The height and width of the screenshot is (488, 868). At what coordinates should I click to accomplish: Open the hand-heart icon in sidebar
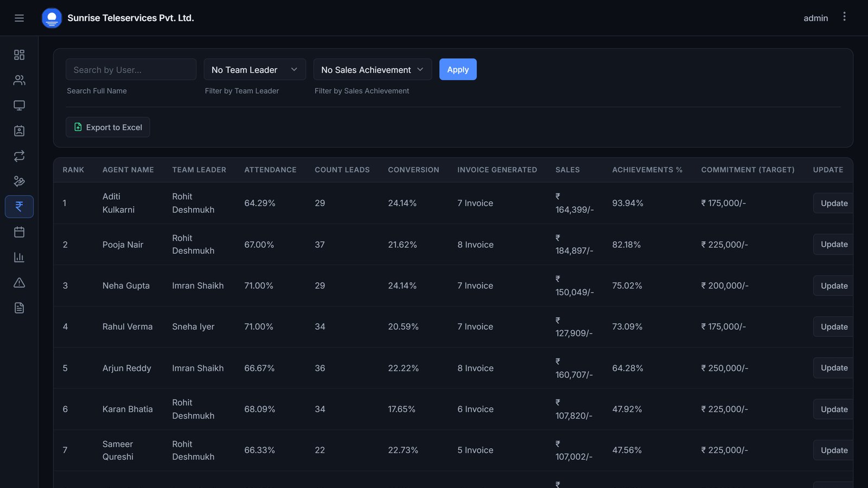click(19, 181)
